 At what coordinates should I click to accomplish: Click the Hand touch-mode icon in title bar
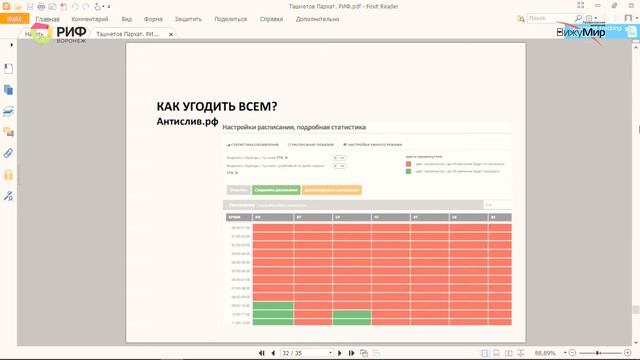pos(98,7)
